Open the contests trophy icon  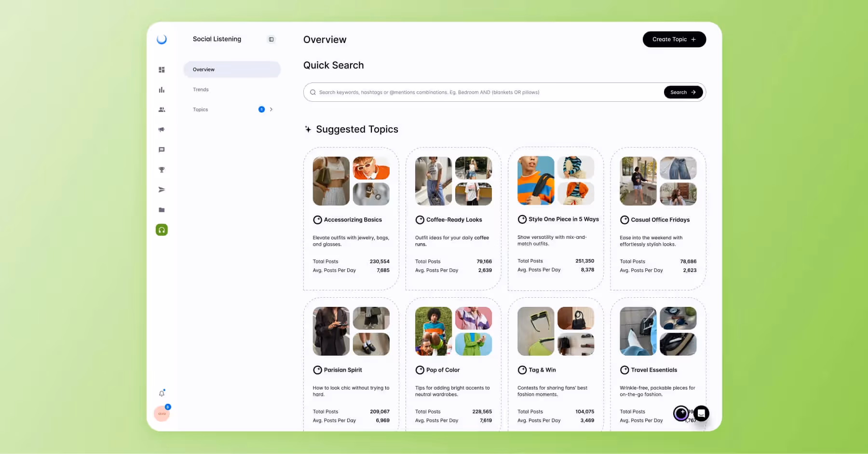(162, 169)
